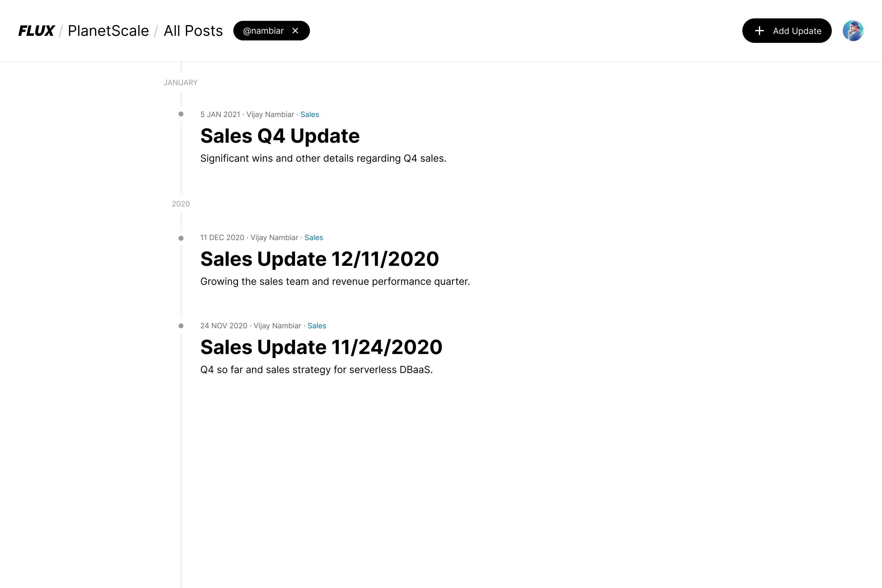Open Sales Update 11/24/2020 post
The height and width of the screenshot is (588, 882).
click(x=321, y=347)
